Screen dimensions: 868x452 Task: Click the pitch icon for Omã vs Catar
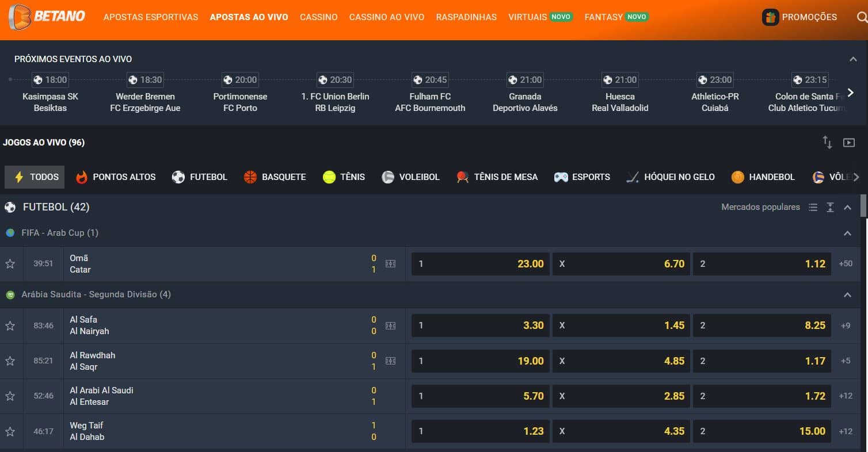(390, 264)
